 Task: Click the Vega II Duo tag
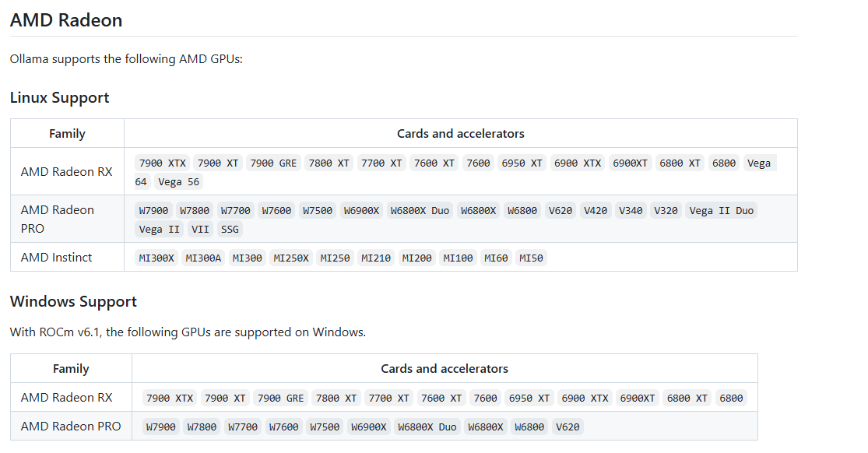[x=722, y=211]
